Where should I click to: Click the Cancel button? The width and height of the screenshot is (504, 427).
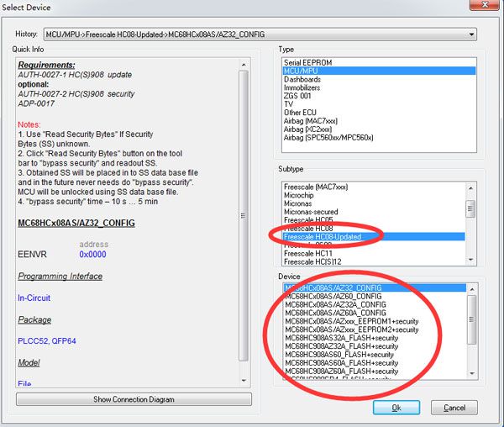tap(454, 408)
